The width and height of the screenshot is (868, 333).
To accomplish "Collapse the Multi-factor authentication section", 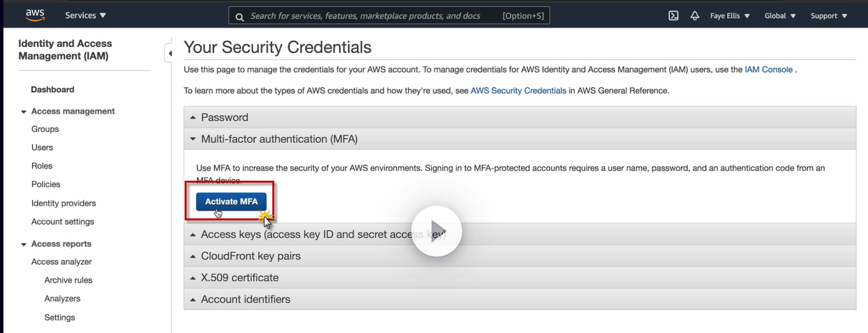I will (x=279, y=139).
